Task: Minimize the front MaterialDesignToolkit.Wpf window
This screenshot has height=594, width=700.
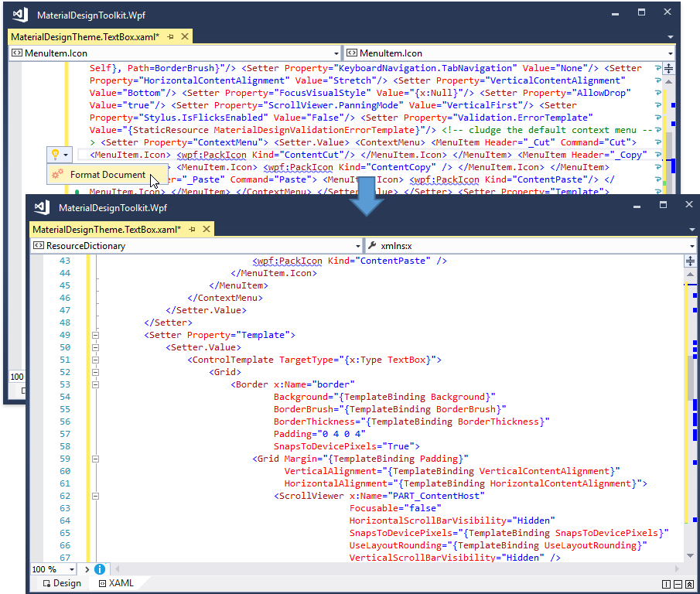Action: point(637,207)
